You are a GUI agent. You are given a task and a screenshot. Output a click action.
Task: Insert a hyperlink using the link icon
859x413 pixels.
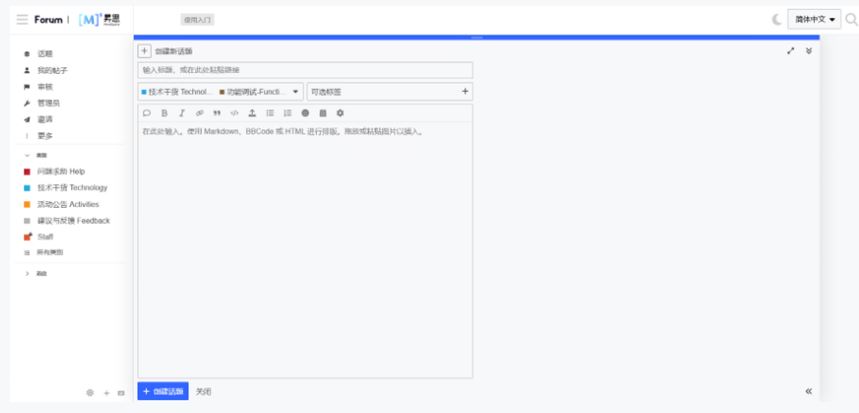(199, 113)
